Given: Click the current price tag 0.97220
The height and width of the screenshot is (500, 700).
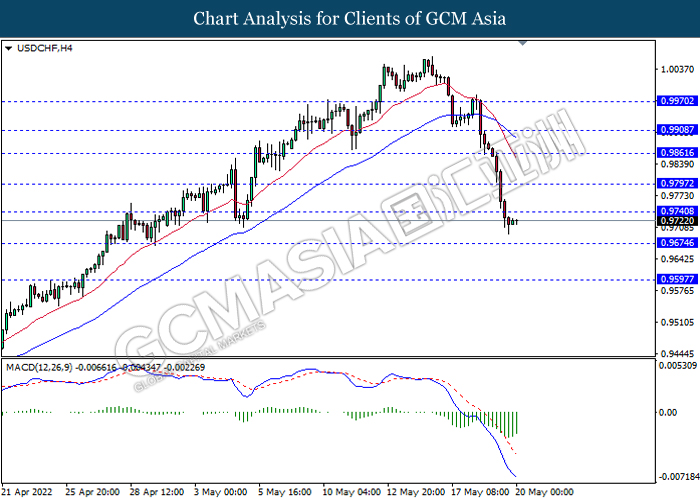Looking at the screenshot, I should (x=677, y=221).
